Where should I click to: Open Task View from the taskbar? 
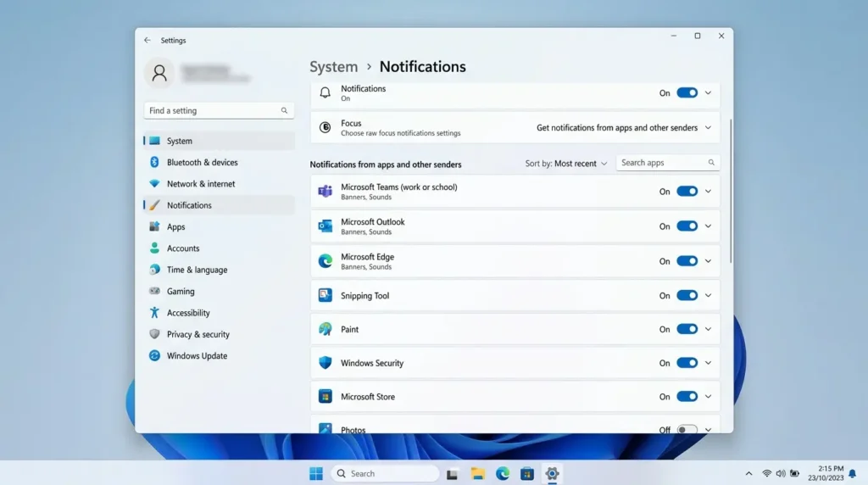pos(453,474)
